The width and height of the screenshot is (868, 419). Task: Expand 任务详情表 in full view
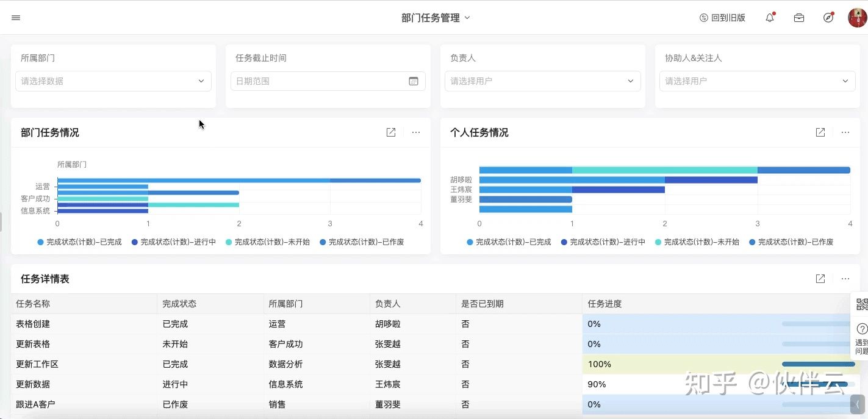[x=820, y=279]
